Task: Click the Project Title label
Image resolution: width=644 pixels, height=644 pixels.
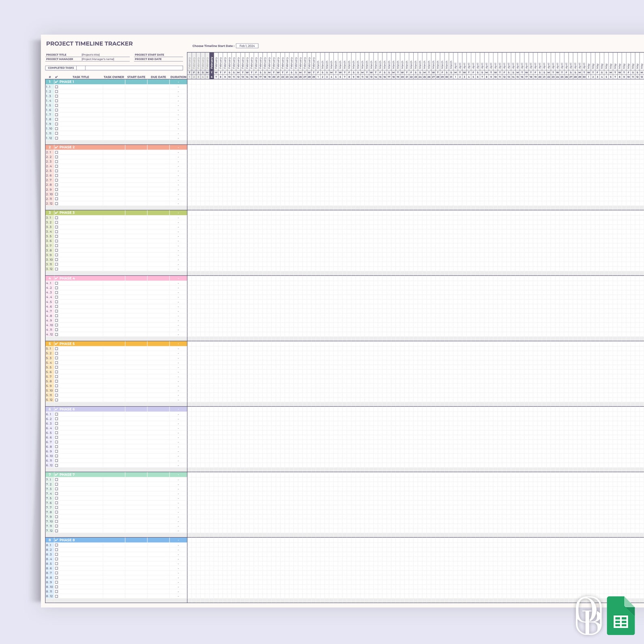Action: [56, 55]
